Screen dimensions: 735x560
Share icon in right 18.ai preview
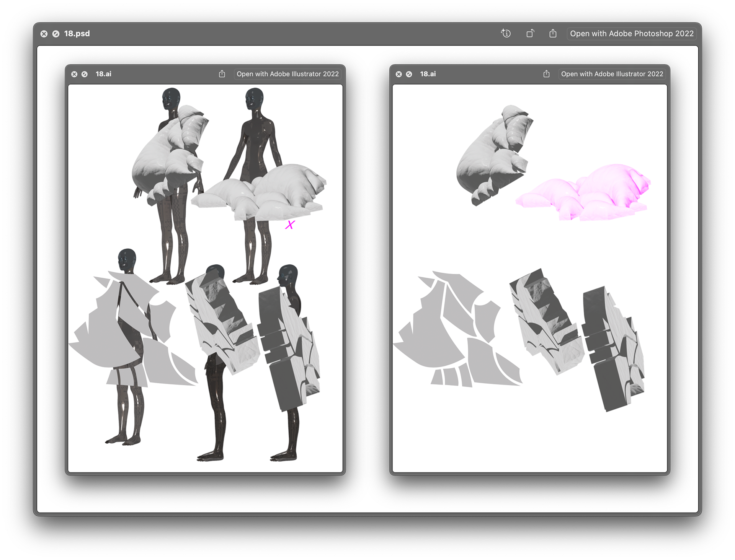(546, 74)
